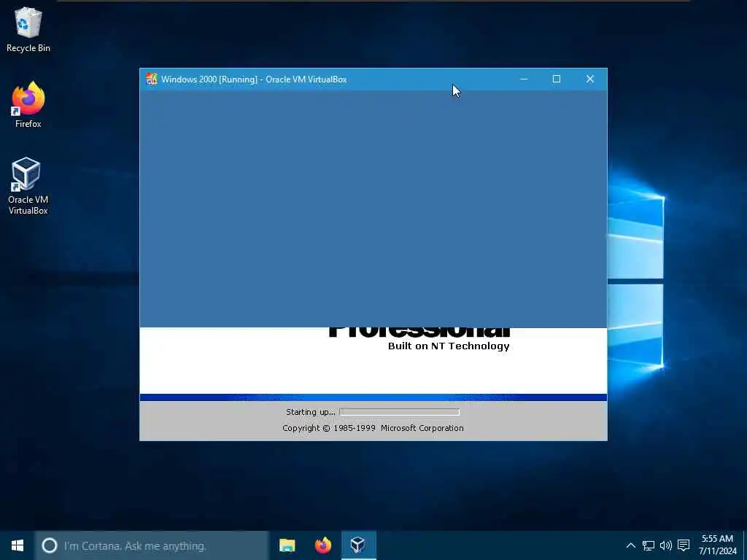Click the Starting up progress bar

(399, 412)
